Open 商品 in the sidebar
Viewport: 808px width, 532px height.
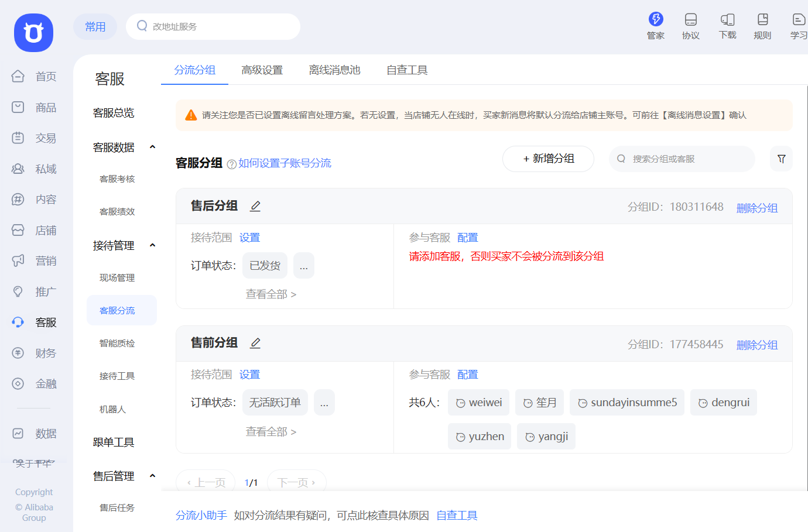coord(35,108)
